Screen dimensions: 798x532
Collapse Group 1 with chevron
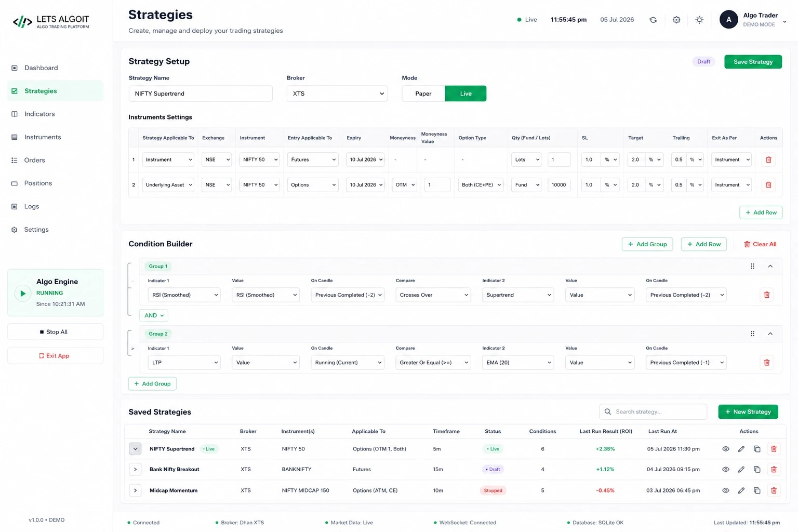click(770, 266)
